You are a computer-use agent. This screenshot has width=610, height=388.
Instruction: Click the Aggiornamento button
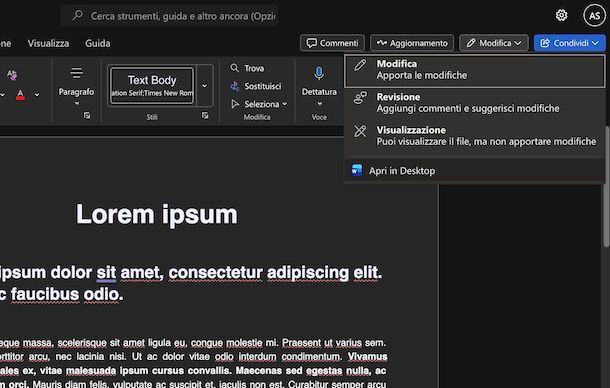click(412, 43)
